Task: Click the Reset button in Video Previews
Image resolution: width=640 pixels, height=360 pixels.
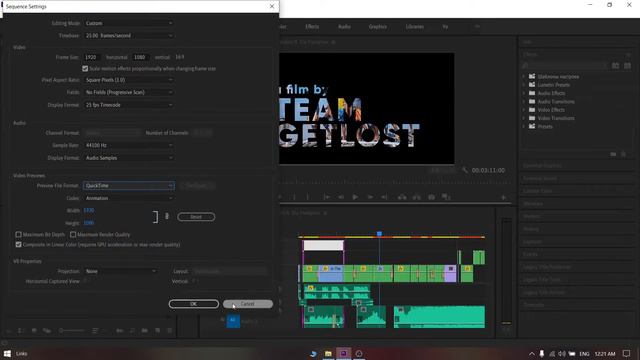Action: [196, 217]
